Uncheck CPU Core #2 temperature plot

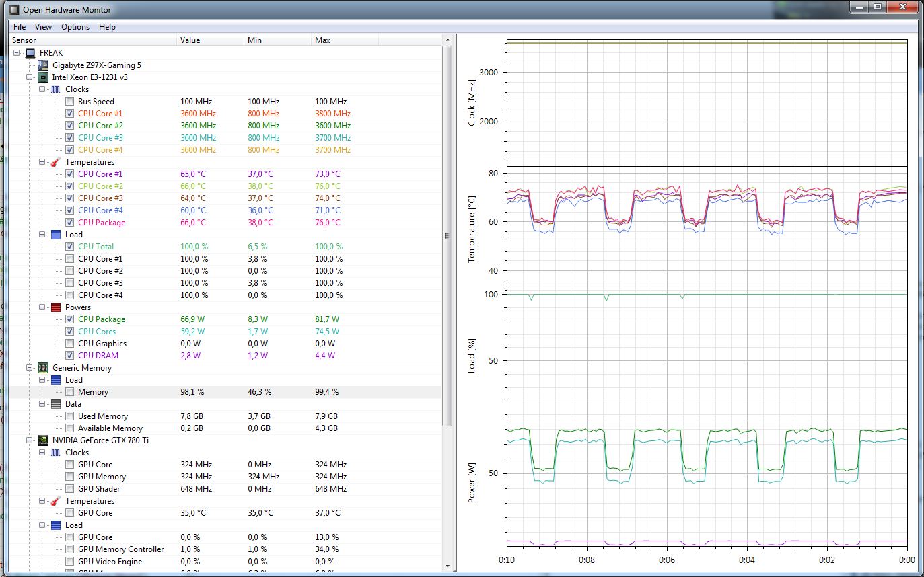click(70, 186)
